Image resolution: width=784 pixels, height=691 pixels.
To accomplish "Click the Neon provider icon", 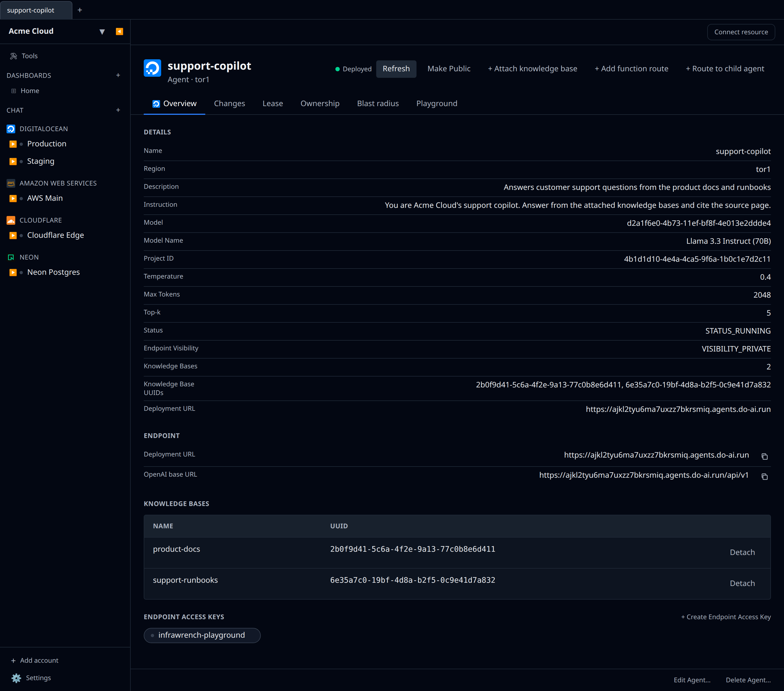I will 11,257.
